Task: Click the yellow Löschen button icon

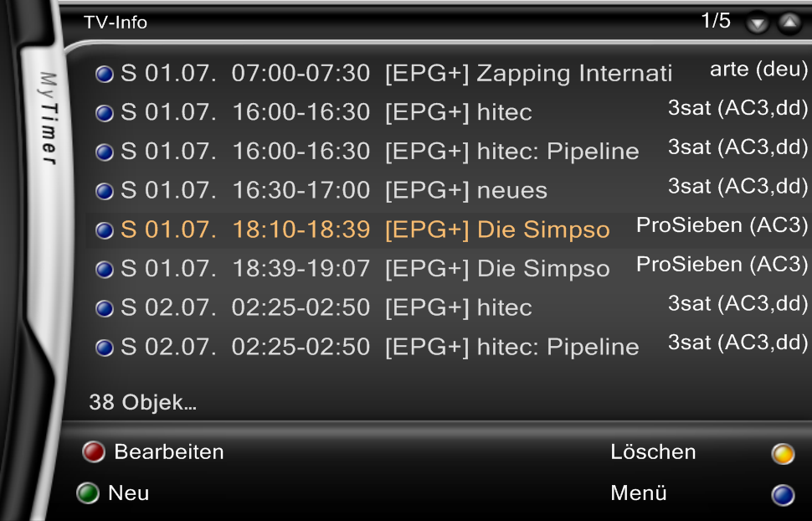Action: 783,454
